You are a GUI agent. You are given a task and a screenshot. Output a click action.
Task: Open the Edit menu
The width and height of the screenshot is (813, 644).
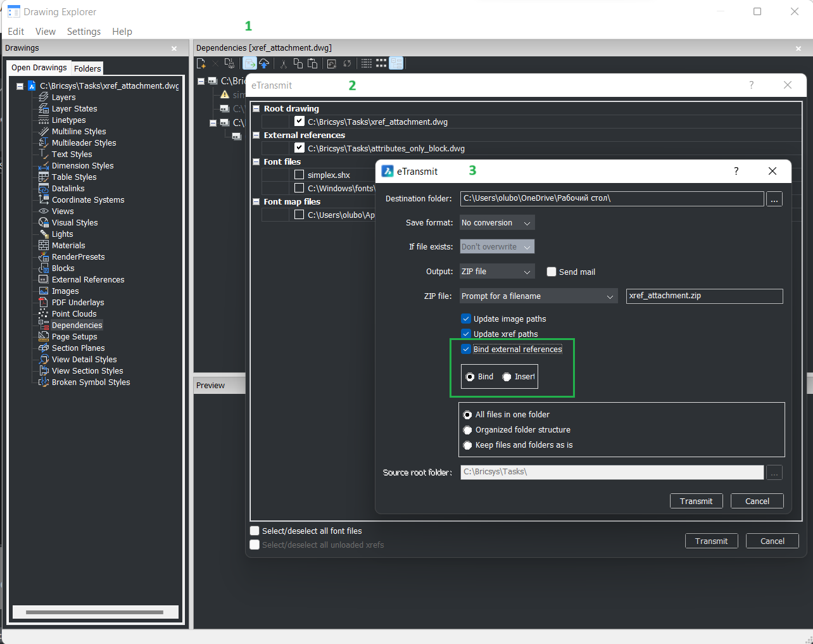(x=16, y=32)
